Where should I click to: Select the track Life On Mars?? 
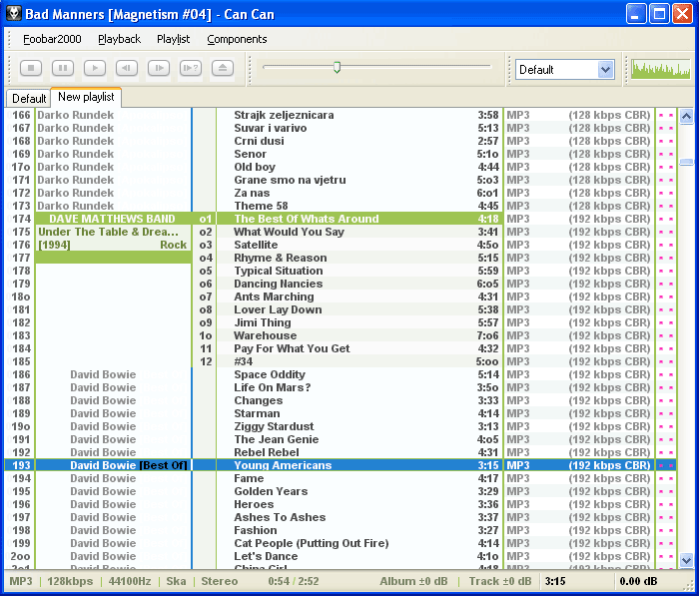pos(272,387)
